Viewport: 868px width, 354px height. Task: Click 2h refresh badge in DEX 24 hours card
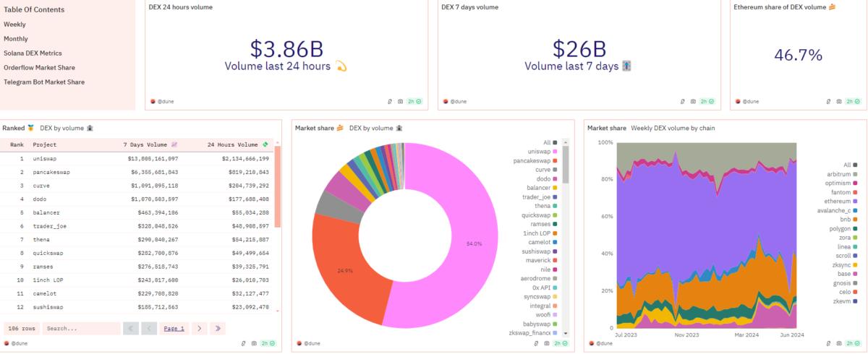click(414, 102)
